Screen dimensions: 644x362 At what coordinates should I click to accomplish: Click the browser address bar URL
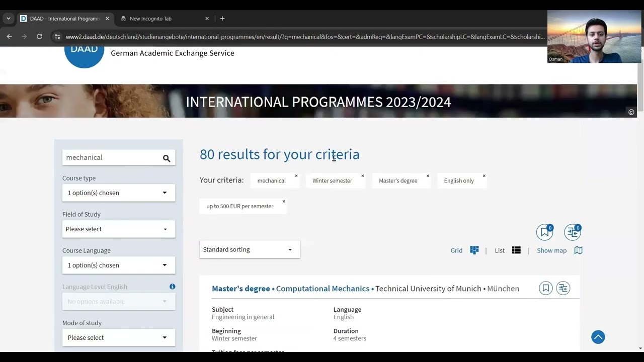point(305,37)
